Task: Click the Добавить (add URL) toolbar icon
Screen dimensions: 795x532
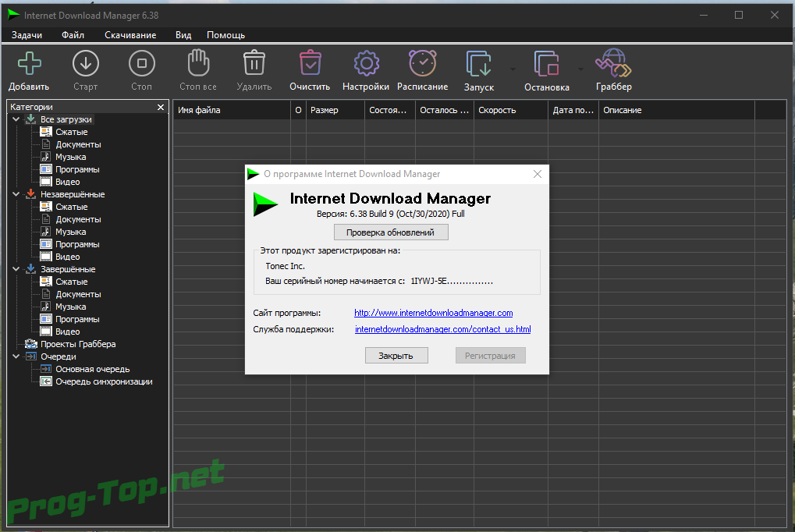Action: point(29,63)
